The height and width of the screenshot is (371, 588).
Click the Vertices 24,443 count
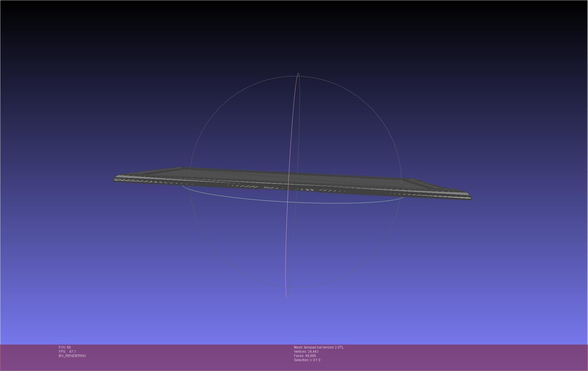(x=306, y=352)
